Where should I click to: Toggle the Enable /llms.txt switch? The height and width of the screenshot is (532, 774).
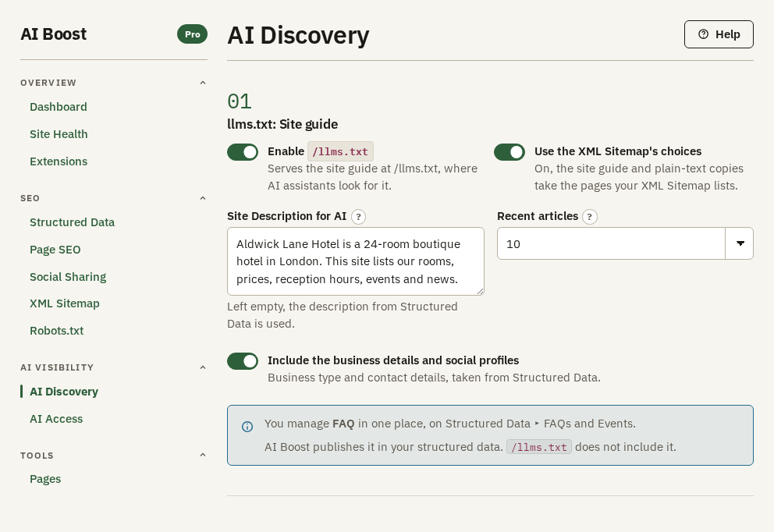(243, 152)
